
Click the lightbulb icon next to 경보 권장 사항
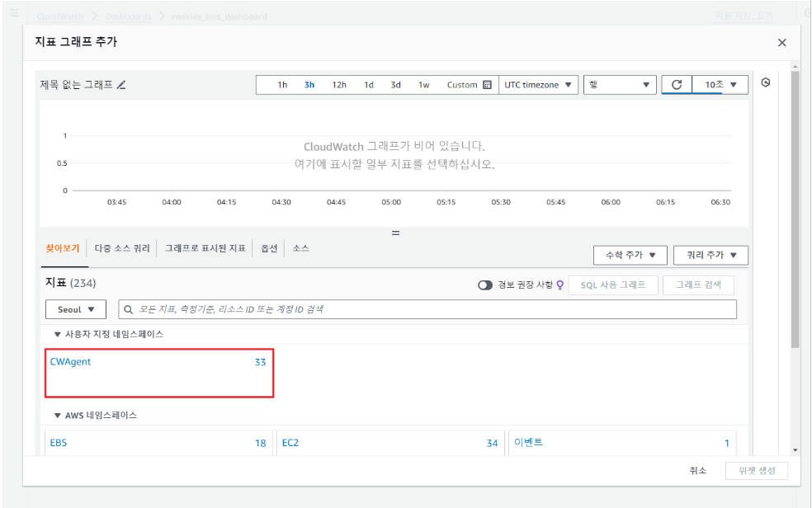(x=559, y=285)
